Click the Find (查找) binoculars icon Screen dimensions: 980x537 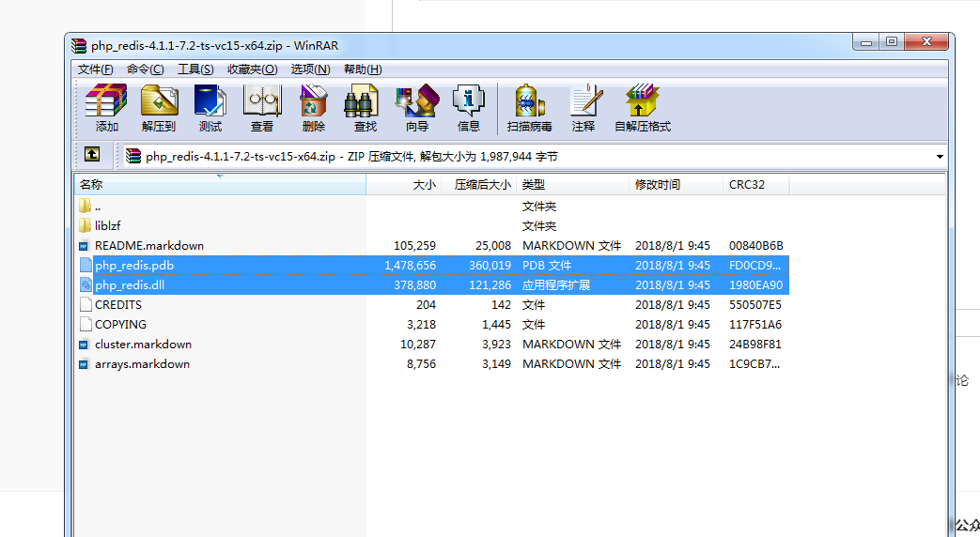pos(361,100)
